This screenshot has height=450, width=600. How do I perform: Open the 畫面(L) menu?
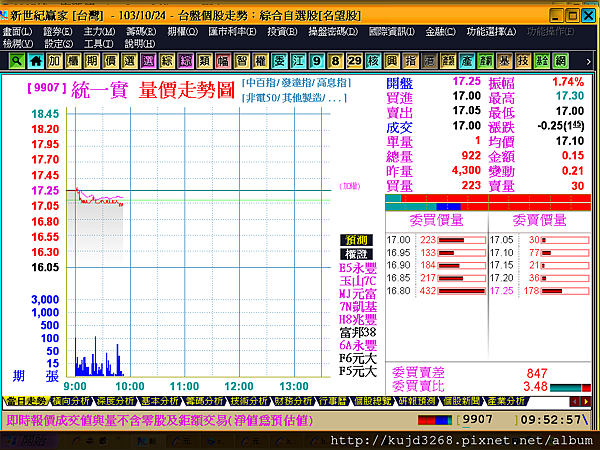pos(17,32)
